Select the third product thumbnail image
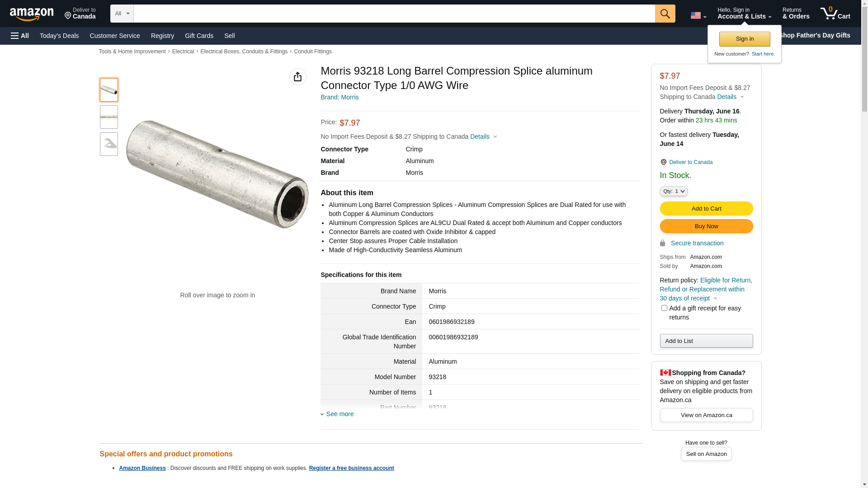The width and height of the screenshot is (868, 488). pos(109,144)
